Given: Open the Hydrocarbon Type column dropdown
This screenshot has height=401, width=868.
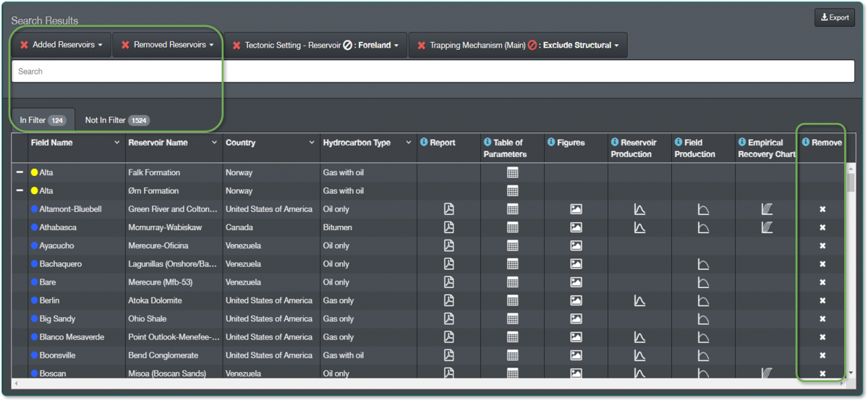Looking at the screenshot, I should (x=409, y=143).
